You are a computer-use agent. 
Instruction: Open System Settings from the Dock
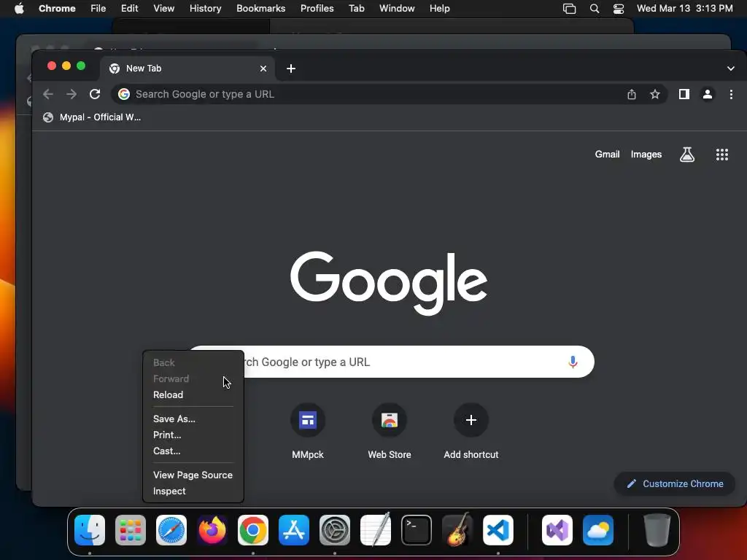point(335,530)
